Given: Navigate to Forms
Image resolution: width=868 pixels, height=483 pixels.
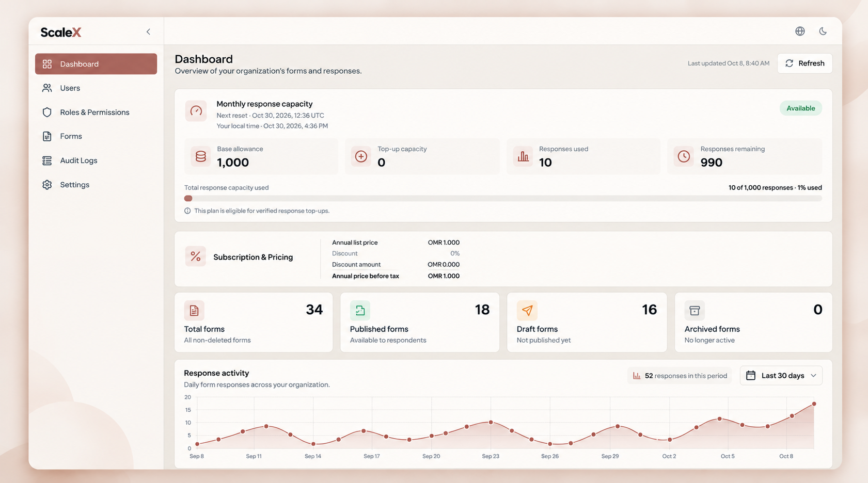Looking at the screenshot, I should (x=96, y=136).
